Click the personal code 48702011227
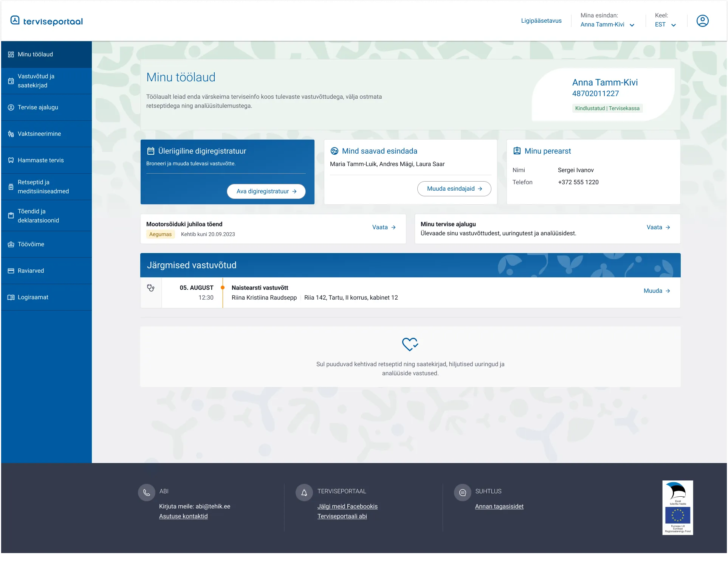The image size is (728, 575). (596, 93)
